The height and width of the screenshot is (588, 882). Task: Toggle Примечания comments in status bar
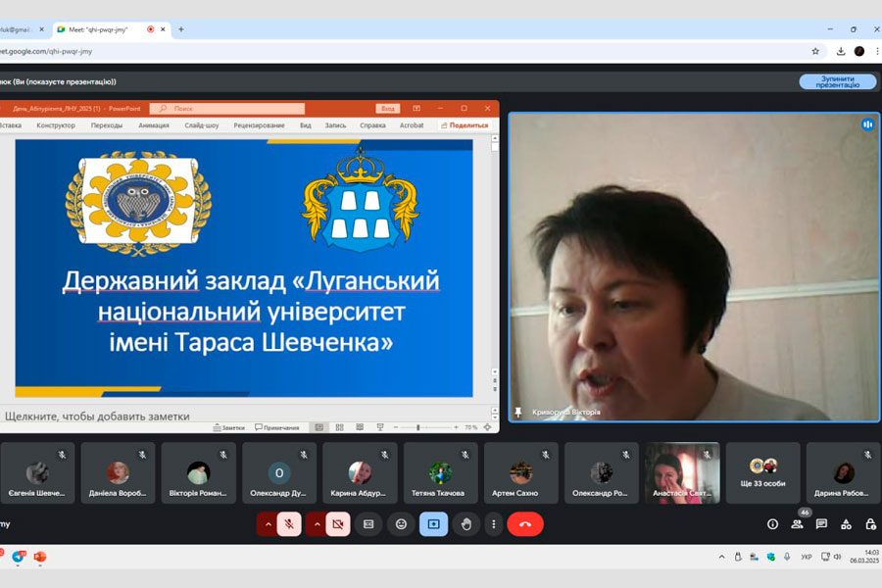point(276,427)
